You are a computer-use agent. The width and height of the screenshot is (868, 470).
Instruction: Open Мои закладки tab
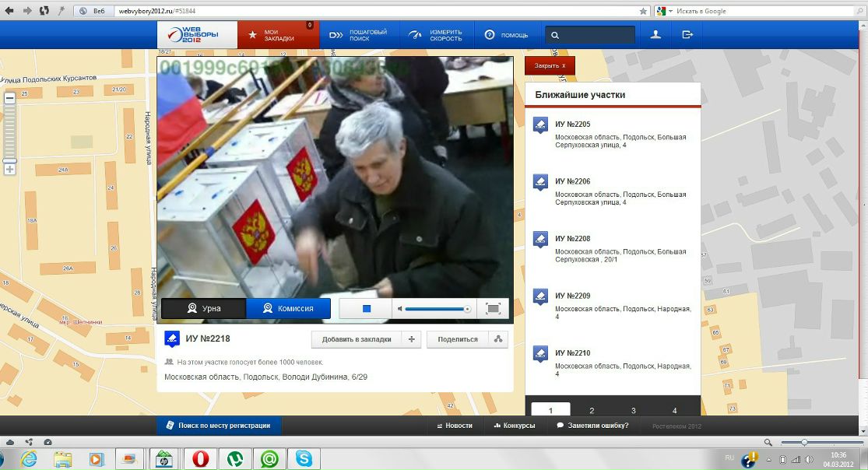tap(279, 35)
